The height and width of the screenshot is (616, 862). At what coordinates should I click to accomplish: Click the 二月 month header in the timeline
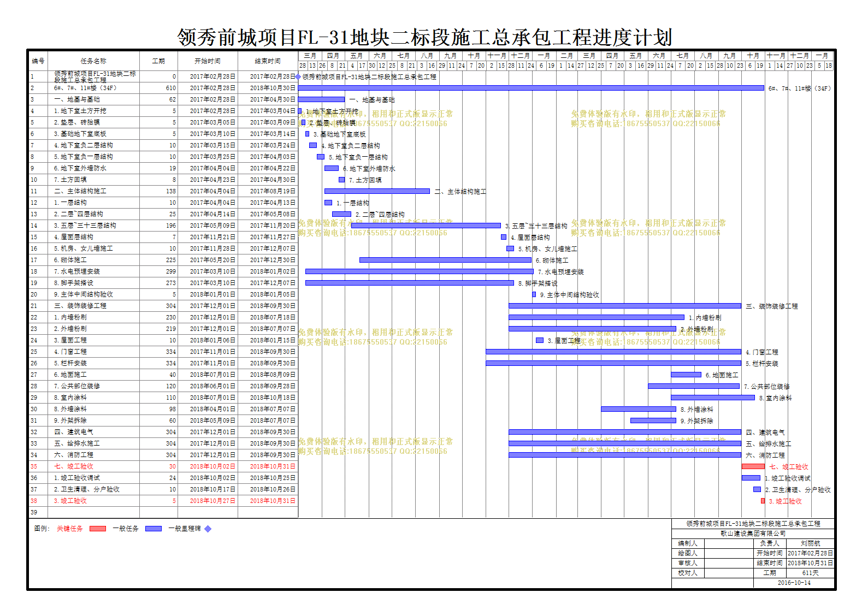pos(567,56)
